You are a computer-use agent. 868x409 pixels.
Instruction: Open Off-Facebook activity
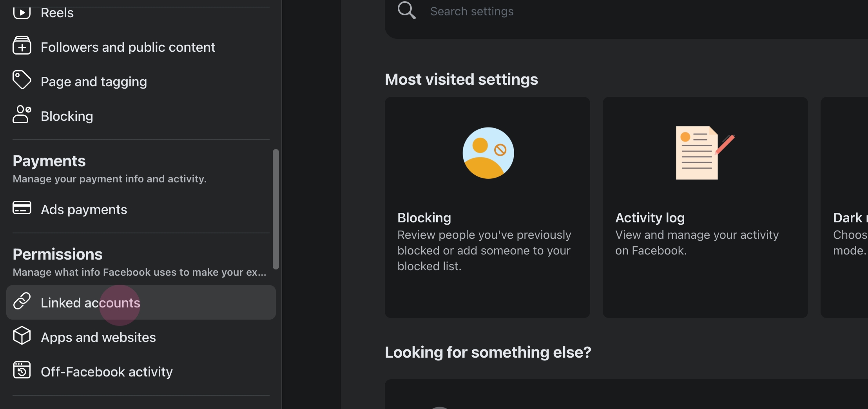(107, 372)
